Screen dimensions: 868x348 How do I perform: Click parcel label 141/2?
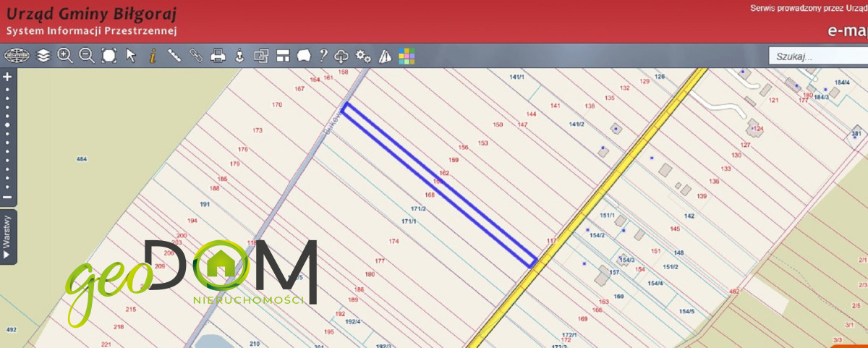click(x=576, y=124)
